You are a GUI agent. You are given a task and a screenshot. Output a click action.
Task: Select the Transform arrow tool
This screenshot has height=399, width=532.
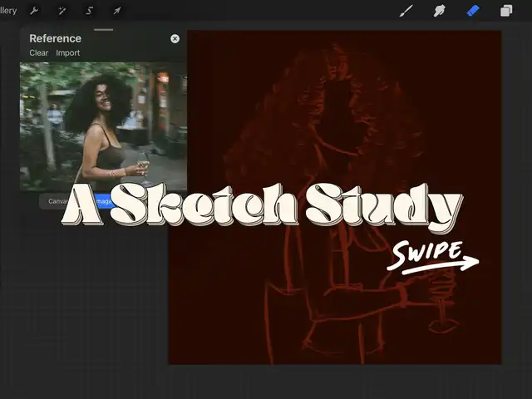tap(117, 11)
